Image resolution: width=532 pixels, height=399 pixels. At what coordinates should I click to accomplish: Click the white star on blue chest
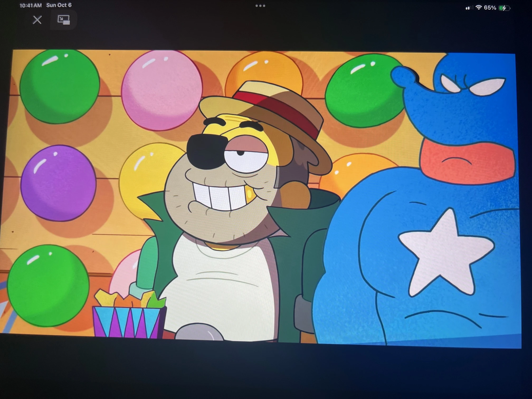point(446,253)
